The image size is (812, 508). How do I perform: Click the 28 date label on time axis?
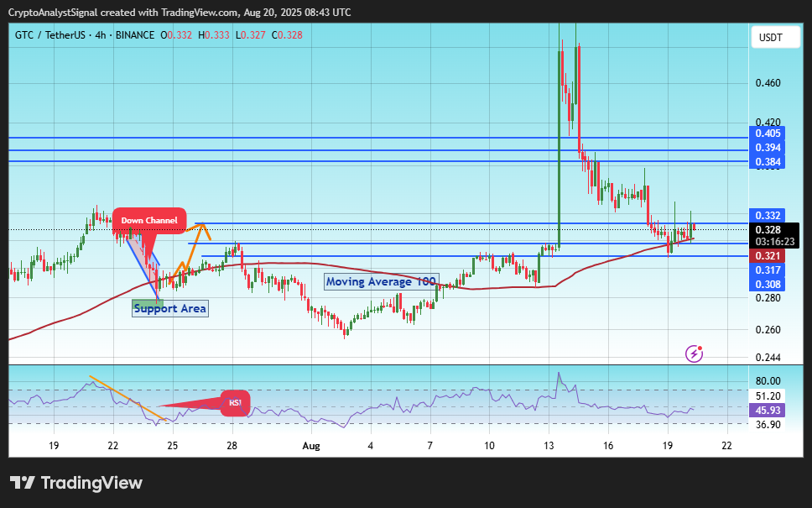click(232, 445)
